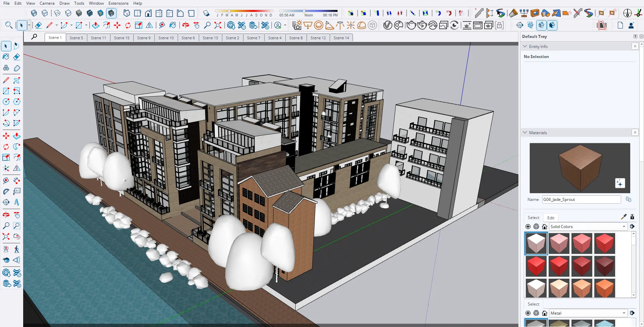Switch to the Scene 10 tab
Viewport: 644px width, 327px height.
pos(166,38)
